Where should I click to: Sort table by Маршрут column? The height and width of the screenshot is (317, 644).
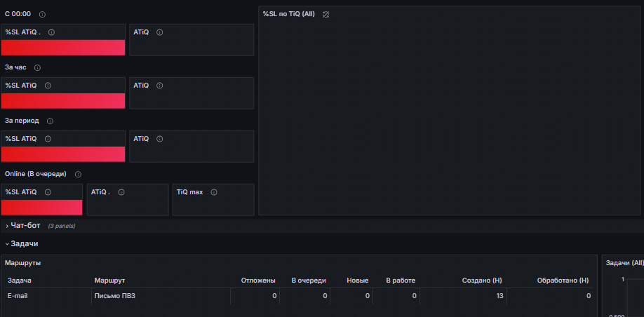(x=109, y=281)
